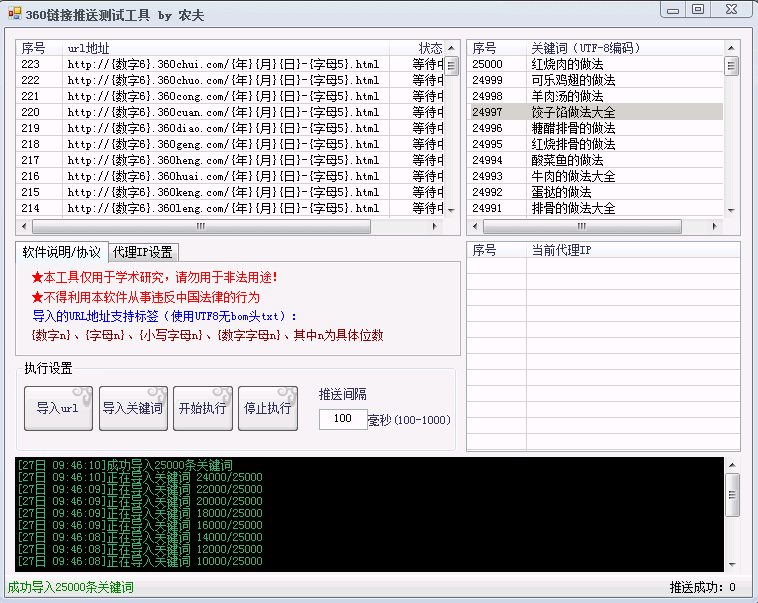The image size is (758, 603).
Task: Select keyword 红烧肉的做法 row 25000
Action: [x=596, y=64]
